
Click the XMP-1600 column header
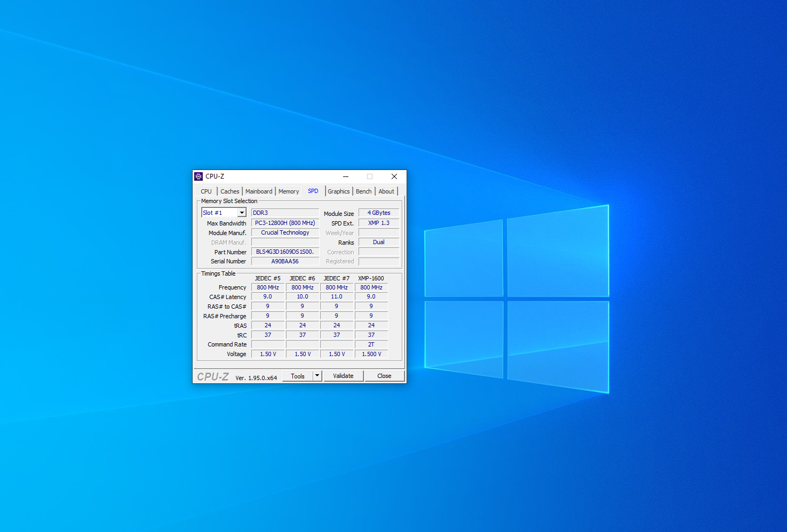[x=371, y=278]
